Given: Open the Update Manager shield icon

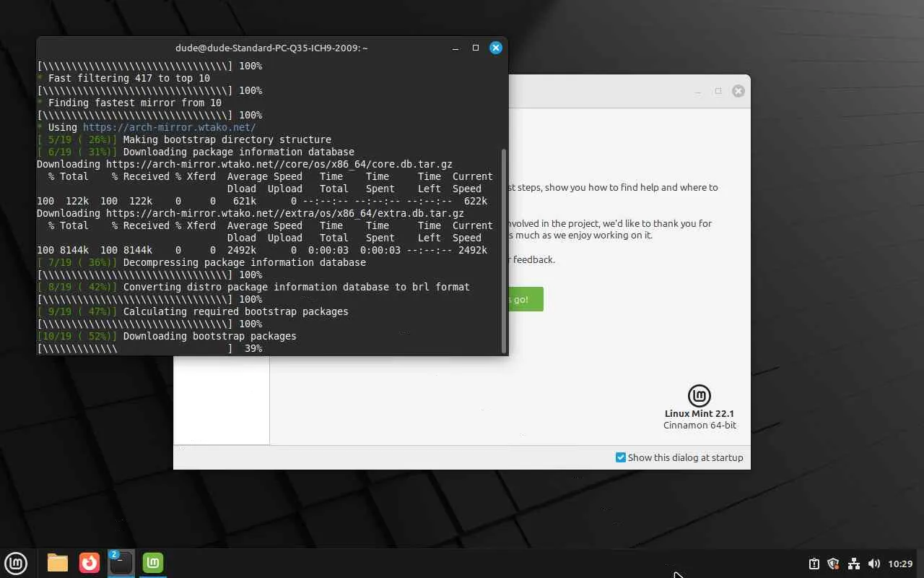Looking at the screenshot, I should [x=833, y=564].
